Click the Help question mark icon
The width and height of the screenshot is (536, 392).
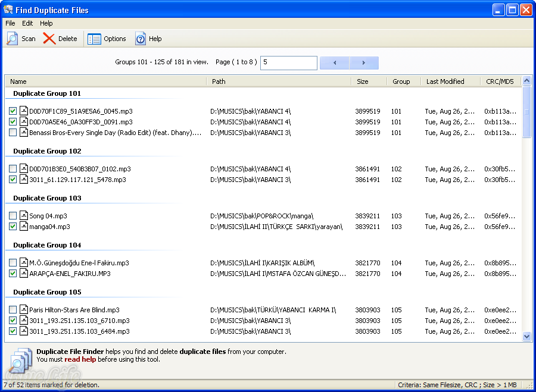[x=141, y=39]
